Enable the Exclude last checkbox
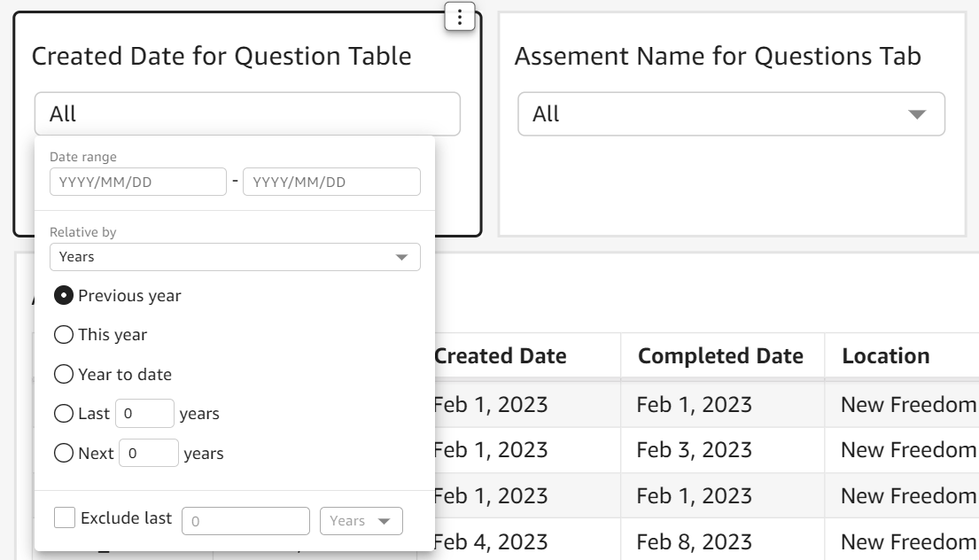Viewport: 979px width, 560px height. (x=64, y=518)
